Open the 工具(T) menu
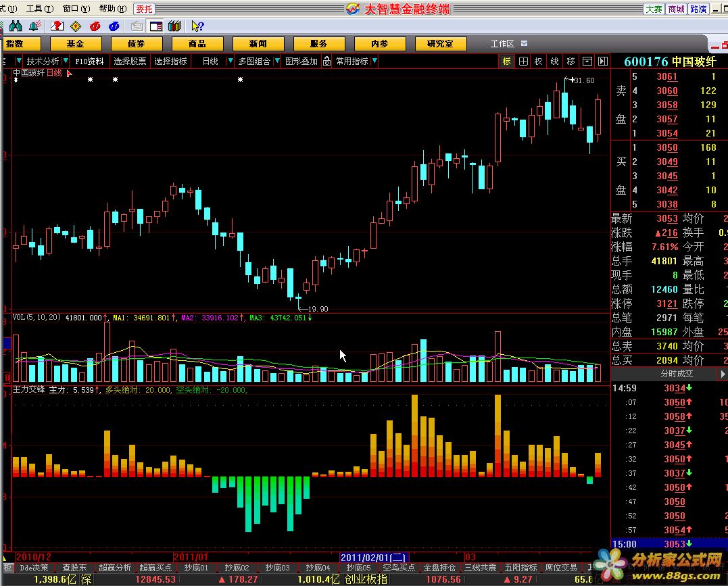 tap(39, 9)
